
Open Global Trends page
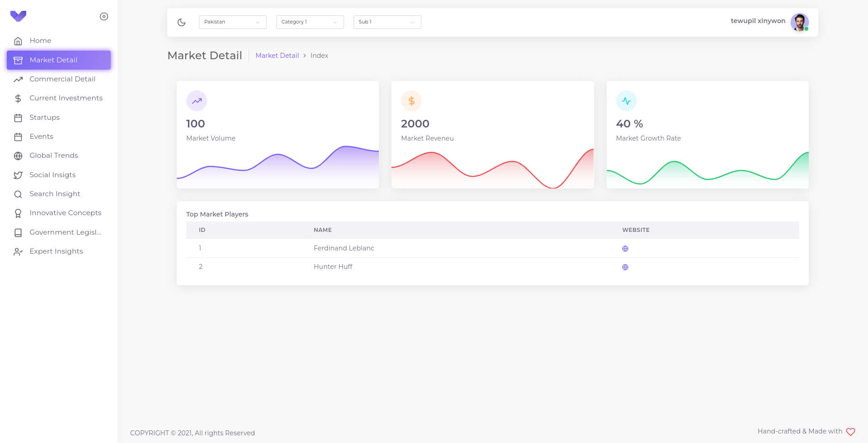59,156
